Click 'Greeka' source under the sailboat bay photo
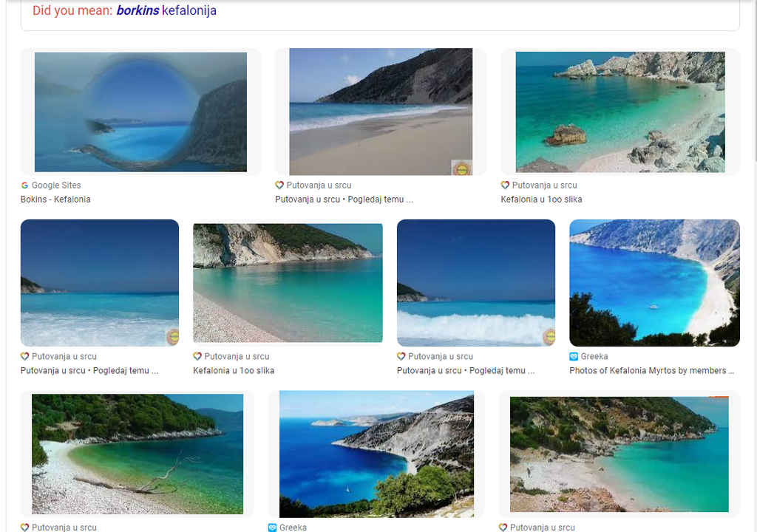Viewport: 757px width, 532px height. [x=293, y=528]
